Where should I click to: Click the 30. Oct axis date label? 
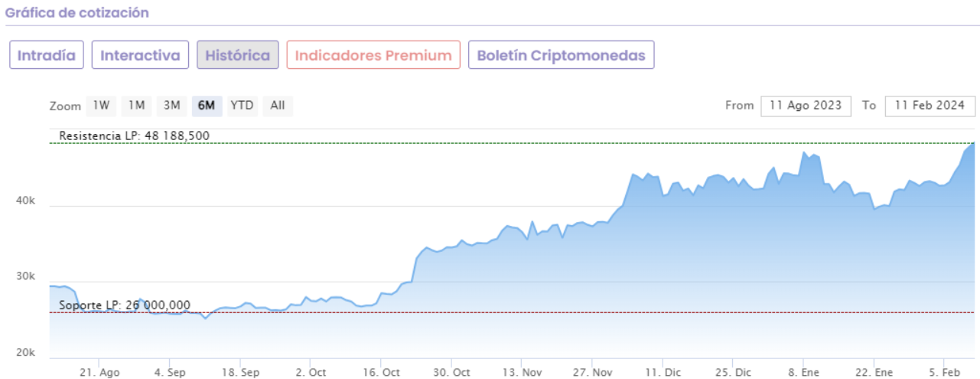[451, 372]
